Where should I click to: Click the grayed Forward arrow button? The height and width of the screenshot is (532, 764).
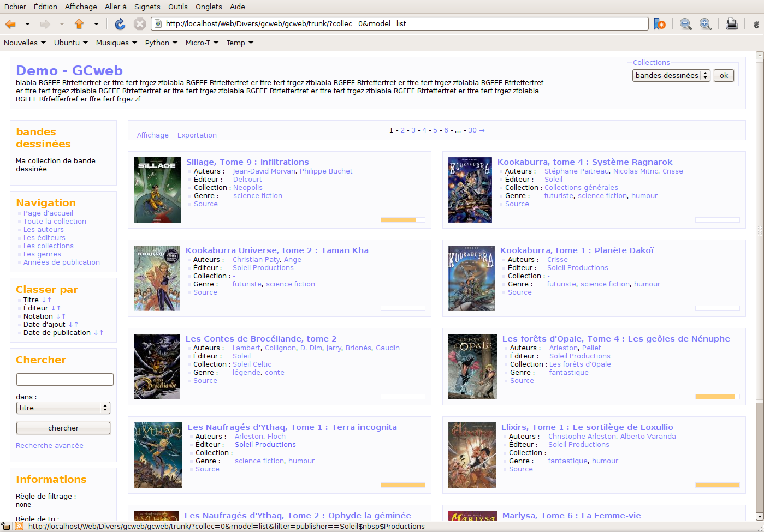tap(45, 24)
